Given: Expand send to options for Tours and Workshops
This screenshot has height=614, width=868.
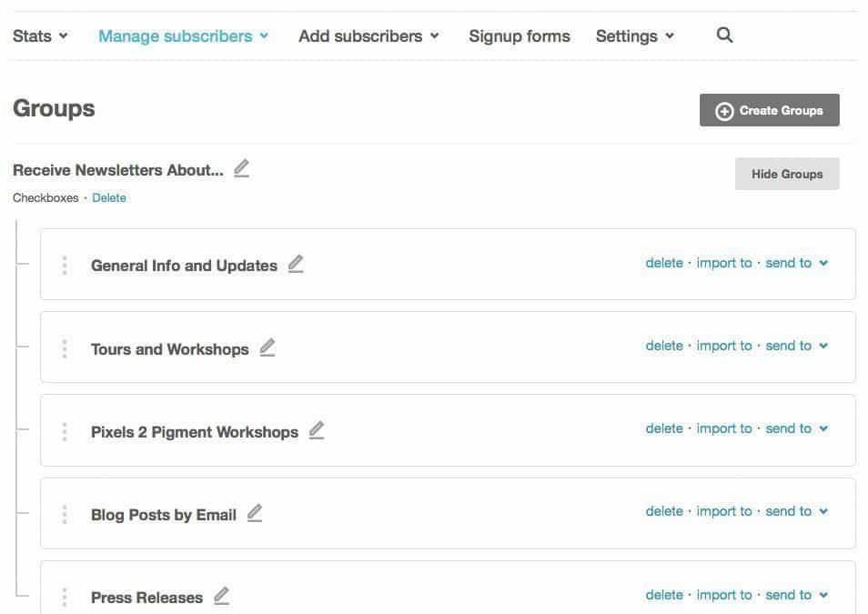Looking at the screenshot, I should (796, 346).
